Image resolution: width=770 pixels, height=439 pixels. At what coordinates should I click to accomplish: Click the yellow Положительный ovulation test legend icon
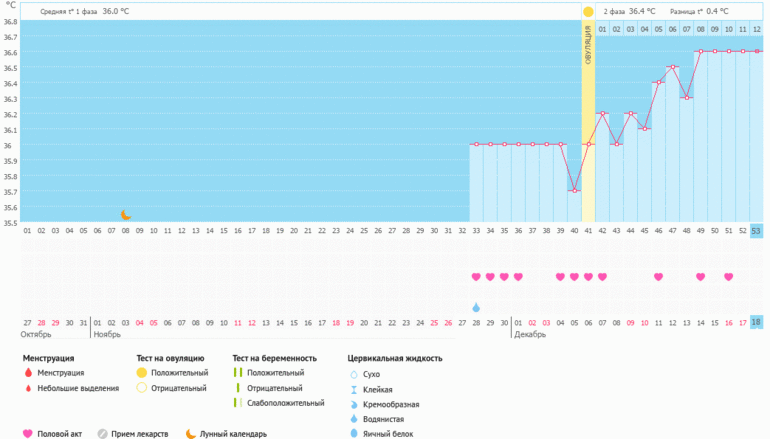point(141,373)
